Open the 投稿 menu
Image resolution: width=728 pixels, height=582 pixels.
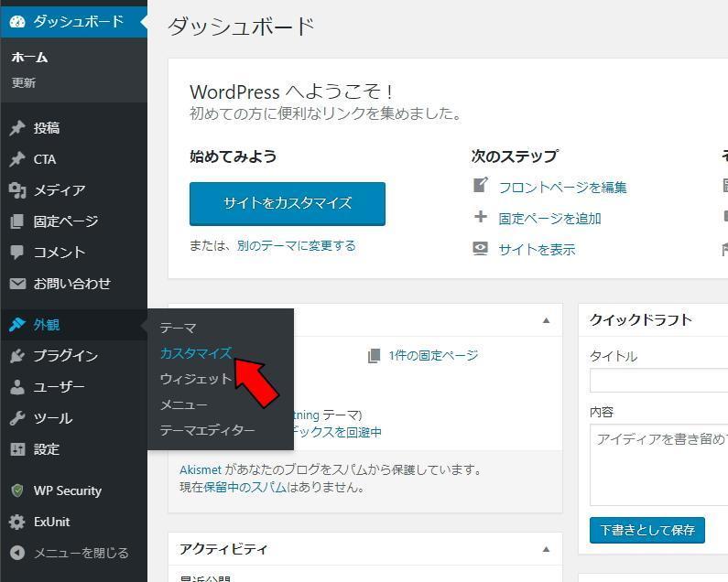click(x=74, y=128)
